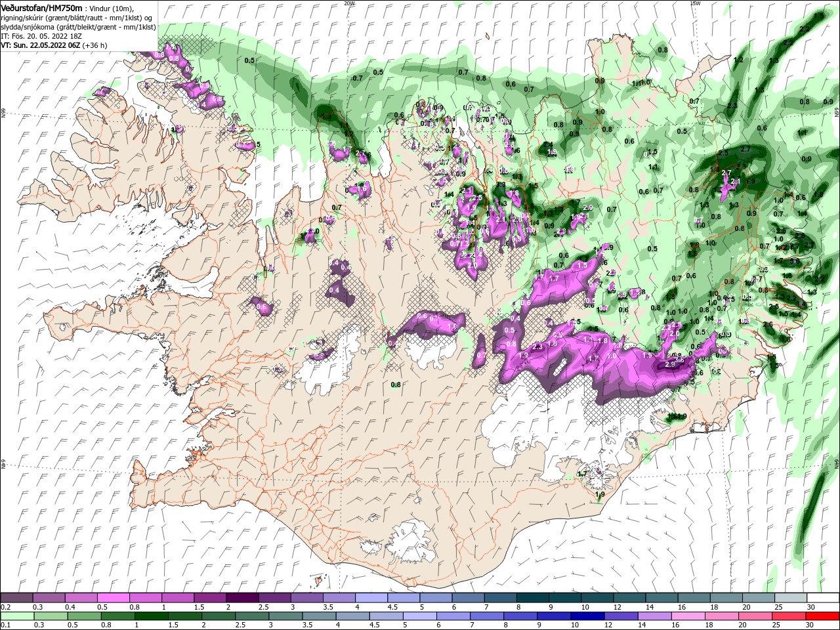Select the white 30 swatch in the upper legend row
The image size is (840, 630).
point(823,598)
